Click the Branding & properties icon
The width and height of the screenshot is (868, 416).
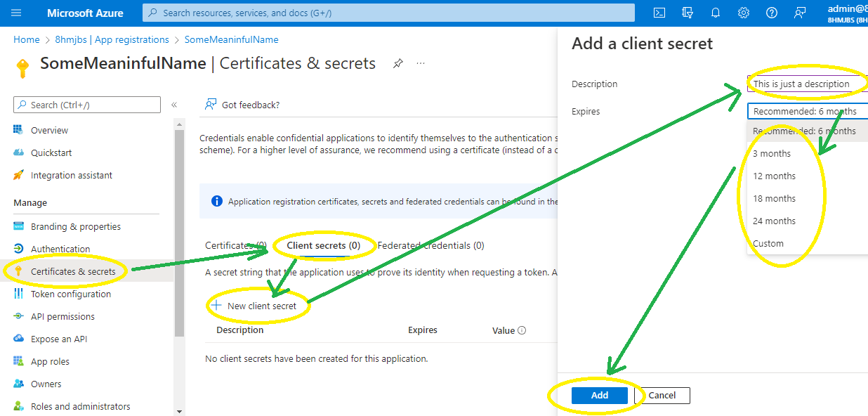(x=18, y=226)
